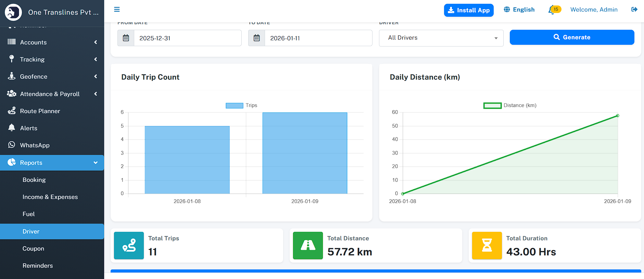Click the Total Trips route icon

tap(129, 245)
